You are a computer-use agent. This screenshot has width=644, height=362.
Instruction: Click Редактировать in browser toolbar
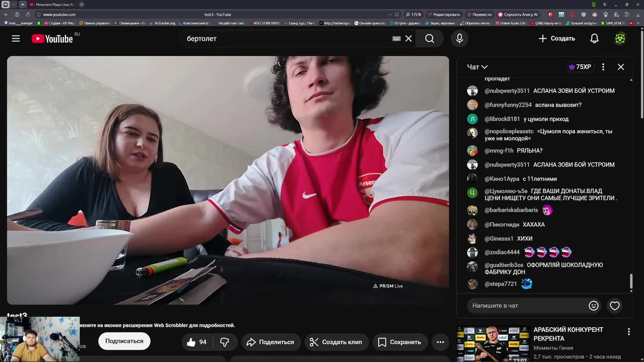point(443,15)
